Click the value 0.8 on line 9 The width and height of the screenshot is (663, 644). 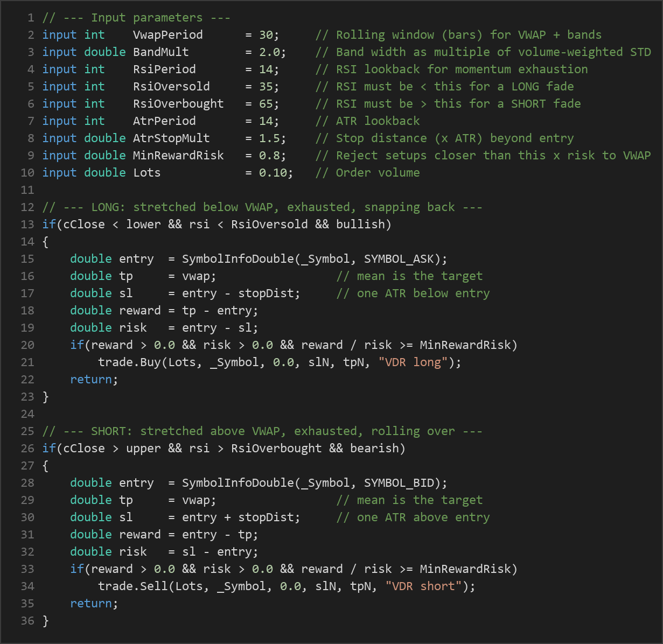tap(270, 156)
